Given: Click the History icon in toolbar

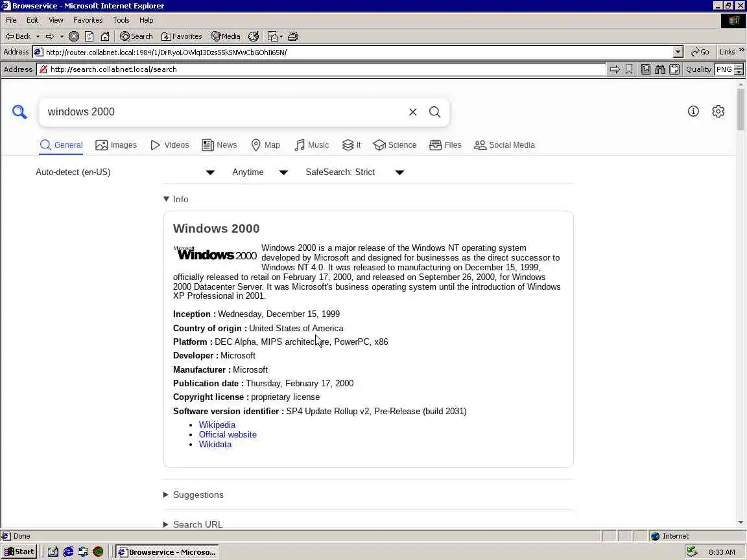Looking at the screenshot, I should (x=254, y=36).
